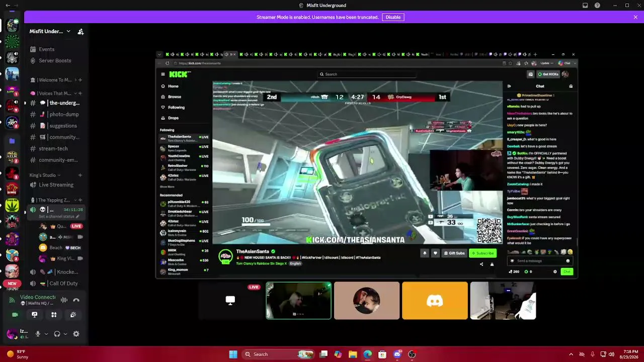The width and height of the screenshot is (644, 362).
Task: Open the suggestions channel
Action: [x=56, y=126]
